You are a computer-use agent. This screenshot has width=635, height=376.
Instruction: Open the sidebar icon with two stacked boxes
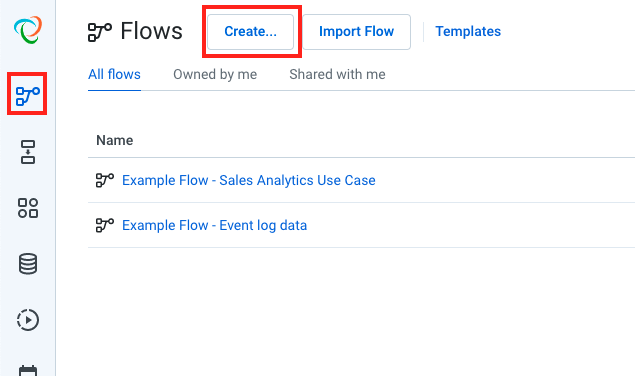pyautogui.click(x=28, y=152)
